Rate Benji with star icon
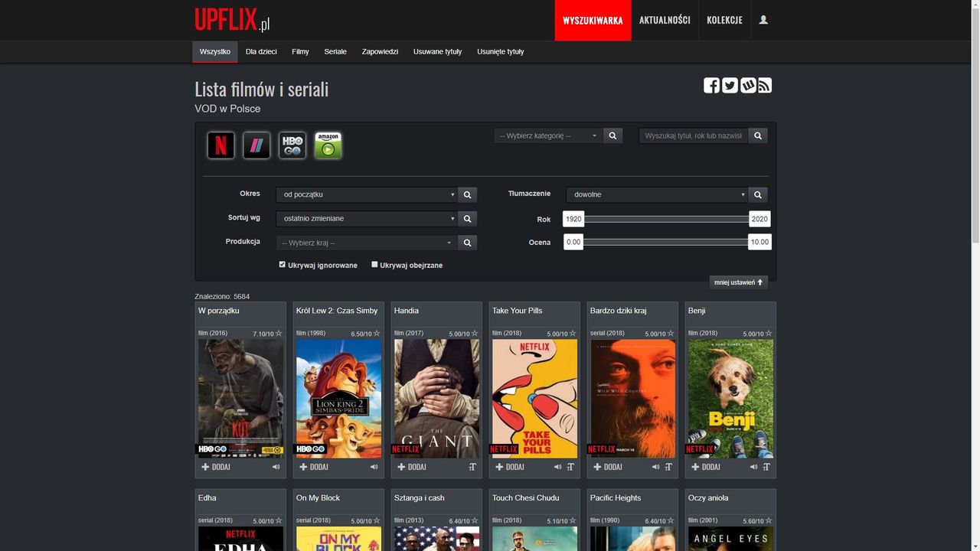This screenshot has height=551, width=980. 769,334
